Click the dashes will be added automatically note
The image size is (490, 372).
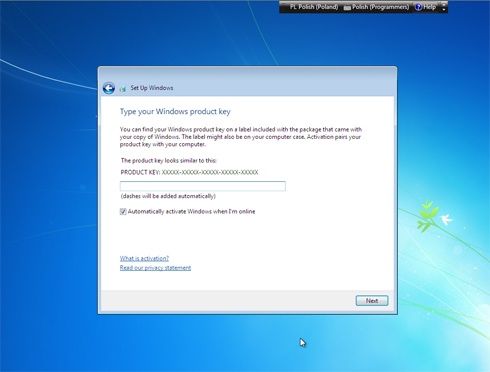(x=168, y=196)
